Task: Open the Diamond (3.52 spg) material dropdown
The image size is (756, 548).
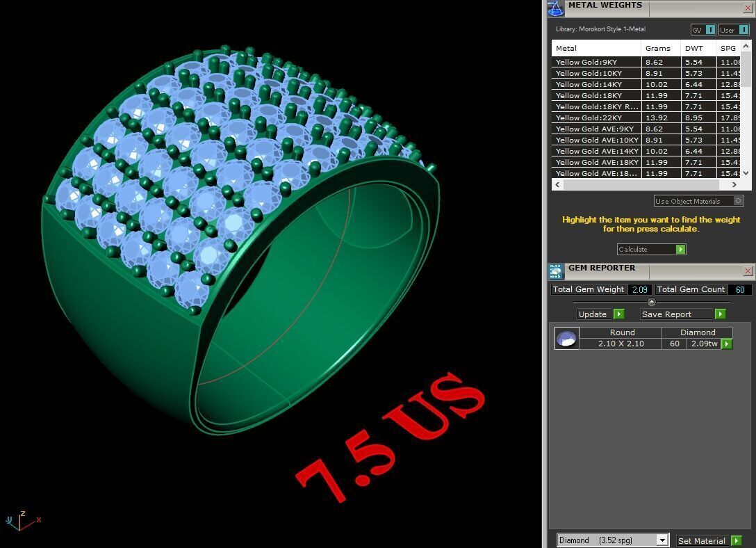Action: point(613,540)
